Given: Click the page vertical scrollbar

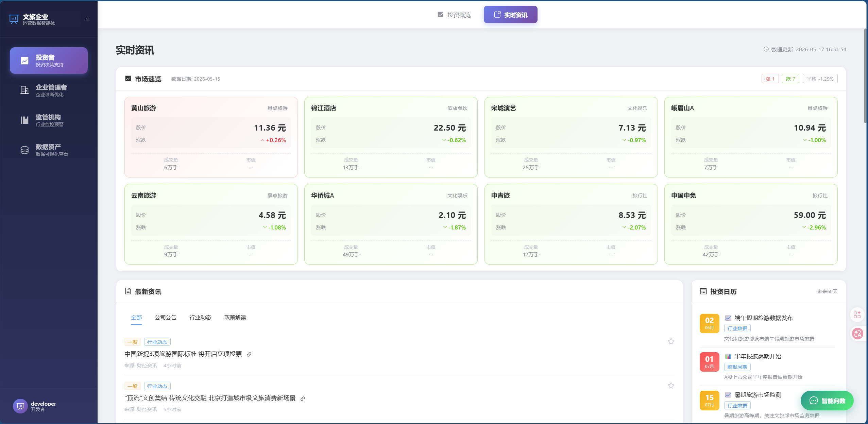Looking at the screenshot, I should click(x=866, y=75).
